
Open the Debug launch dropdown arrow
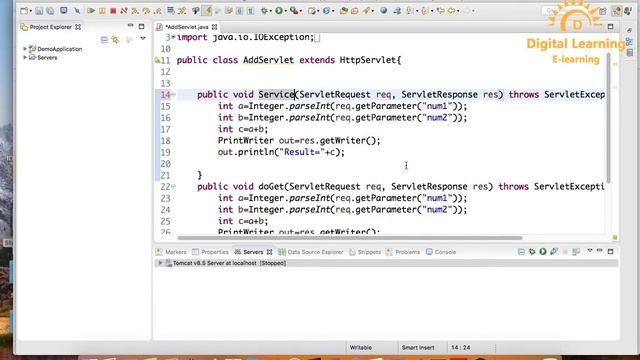coord(271,11)
